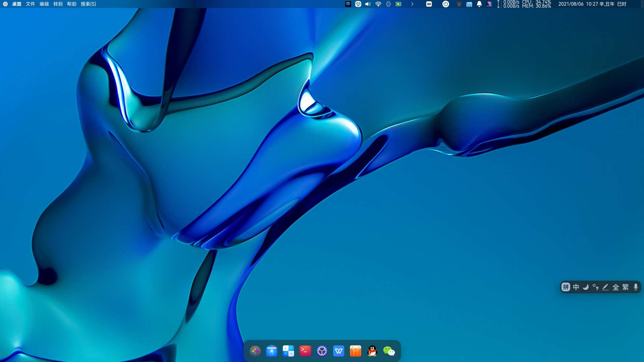Open WeChat from the dock
644x362 pixels.
pyautogui.click(x=389, y=351)
